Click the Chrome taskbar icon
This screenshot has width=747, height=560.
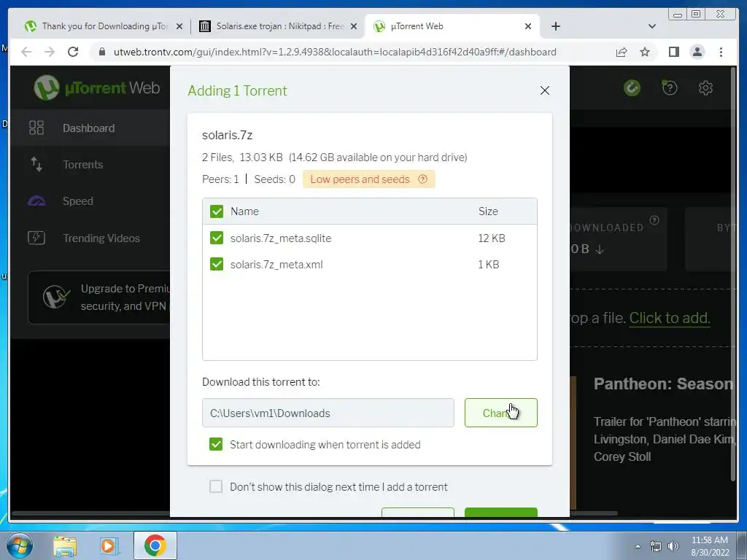[155, 545]
